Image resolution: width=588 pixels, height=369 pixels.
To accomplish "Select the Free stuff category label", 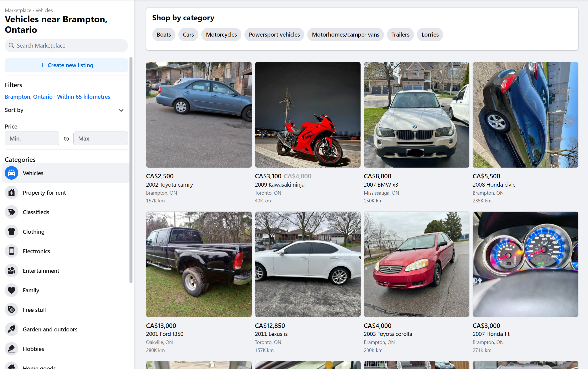I will pyautogui.click(x=35, y=310).
